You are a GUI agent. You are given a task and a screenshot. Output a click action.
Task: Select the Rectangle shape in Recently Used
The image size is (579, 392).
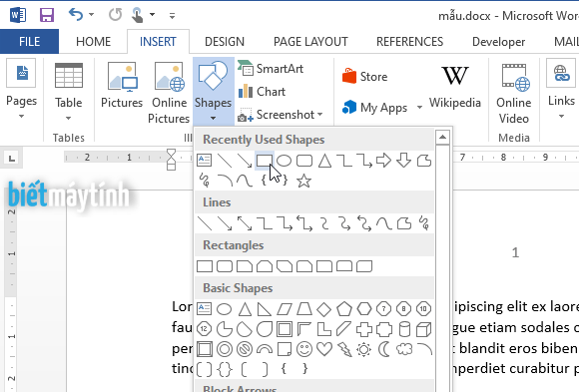265,161
